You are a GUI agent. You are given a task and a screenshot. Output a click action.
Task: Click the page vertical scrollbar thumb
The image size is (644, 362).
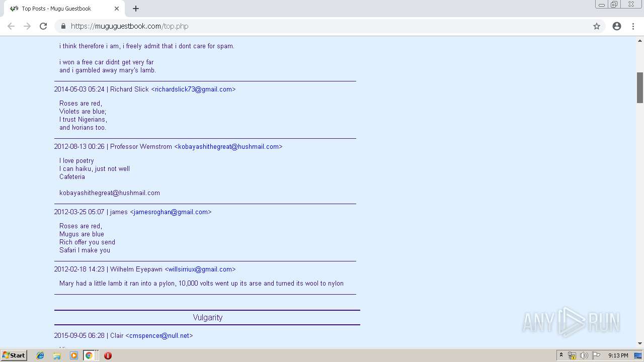640,87
